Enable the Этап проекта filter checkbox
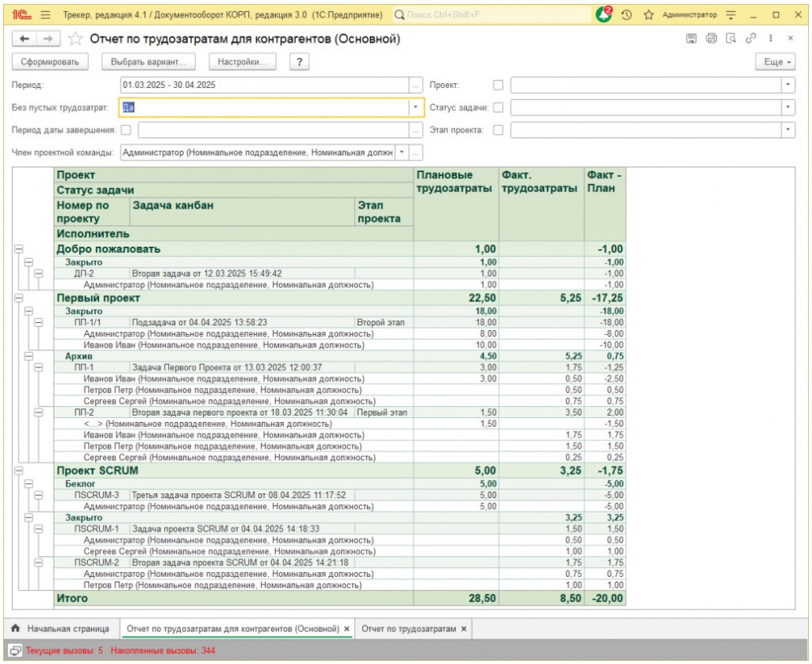 click(x=498, y=130)
